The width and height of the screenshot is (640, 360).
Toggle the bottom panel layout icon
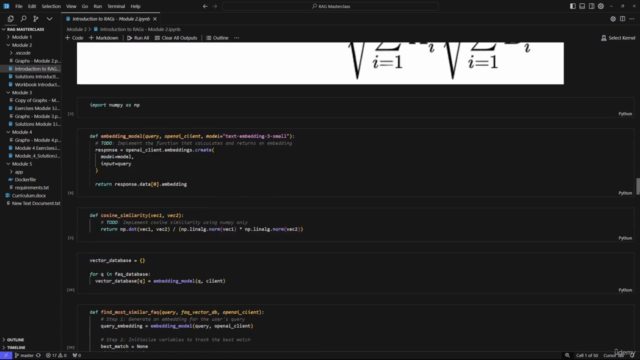click(582, 6)
